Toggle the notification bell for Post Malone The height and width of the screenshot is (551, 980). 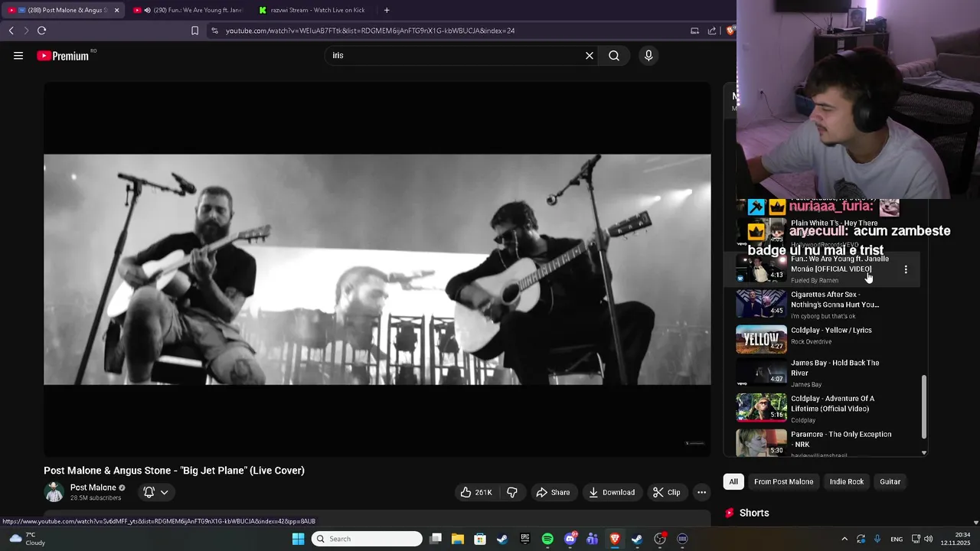click(x=149, y=492)
